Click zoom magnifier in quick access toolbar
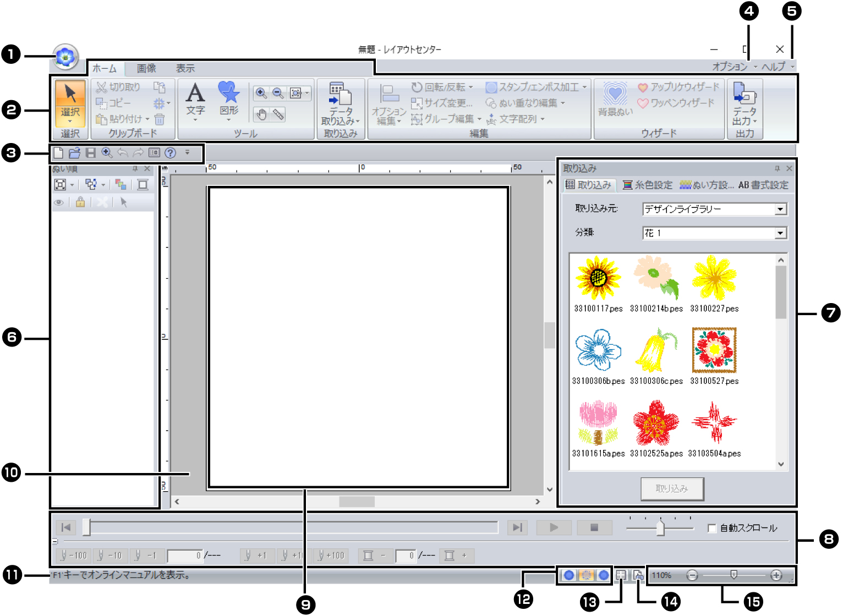The width and height of the screenshot is (843, 616). (107, 153)
